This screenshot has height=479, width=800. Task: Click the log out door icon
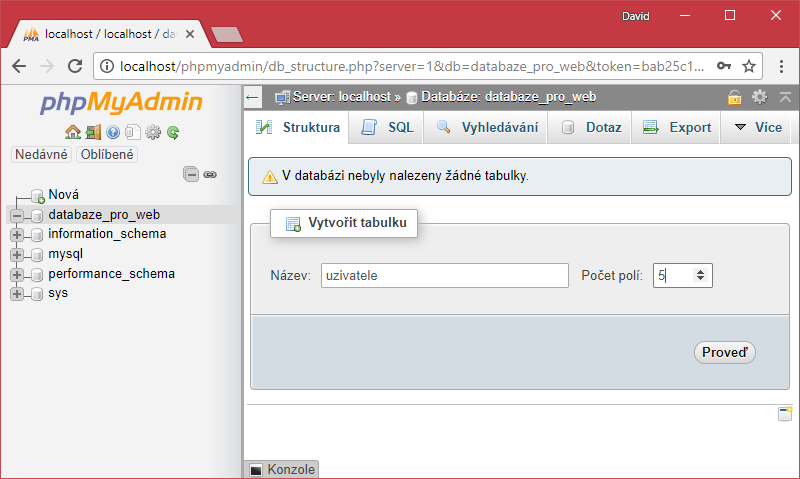(93, 133)
